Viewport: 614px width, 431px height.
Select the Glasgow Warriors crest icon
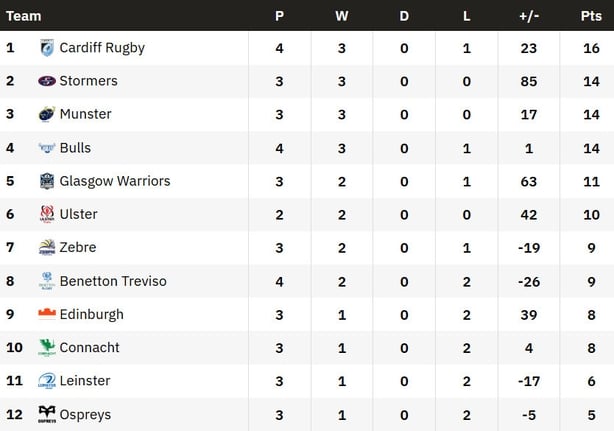46,181
